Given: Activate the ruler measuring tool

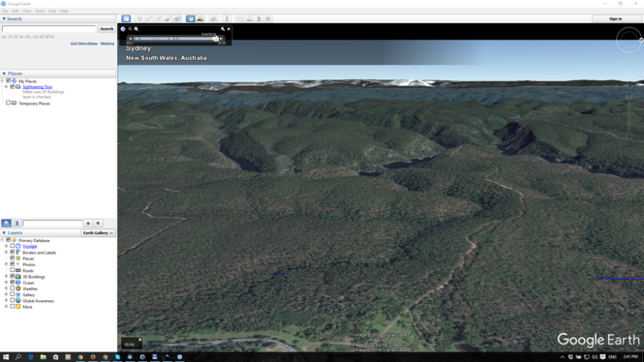Looking at the screenshot, I should (227, 19).
